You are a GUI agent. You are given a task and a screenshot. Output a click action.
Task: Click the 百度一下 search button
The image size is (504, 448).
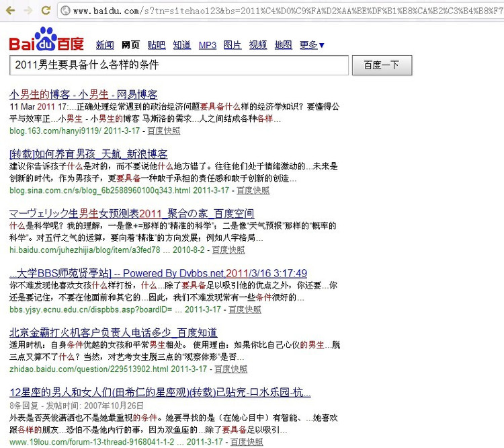382,65
